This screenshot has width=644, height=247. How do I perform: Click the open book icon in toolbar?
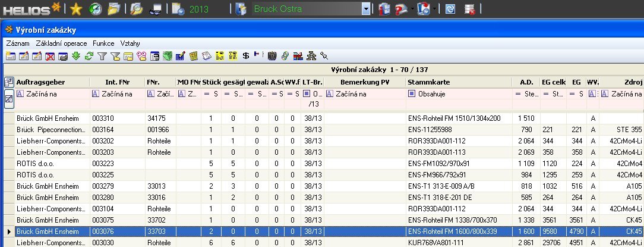tap(207, 56)
